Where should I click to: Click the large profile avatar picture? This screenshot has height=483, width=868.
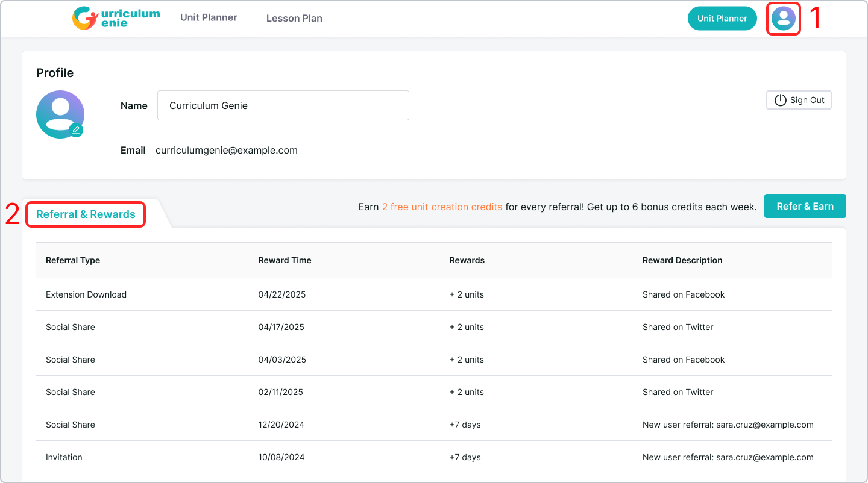click(x=59, y=113)
